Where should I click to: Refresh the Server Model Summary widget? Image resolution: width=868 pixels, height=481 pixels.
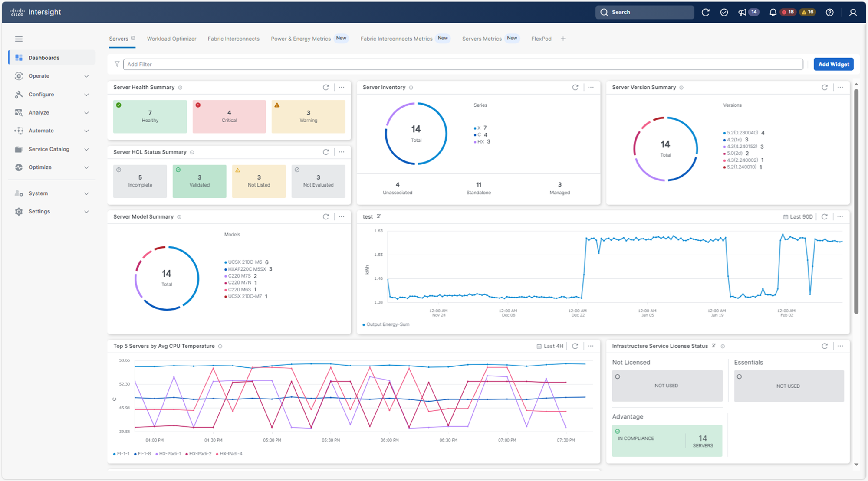[x=326, y=216]
